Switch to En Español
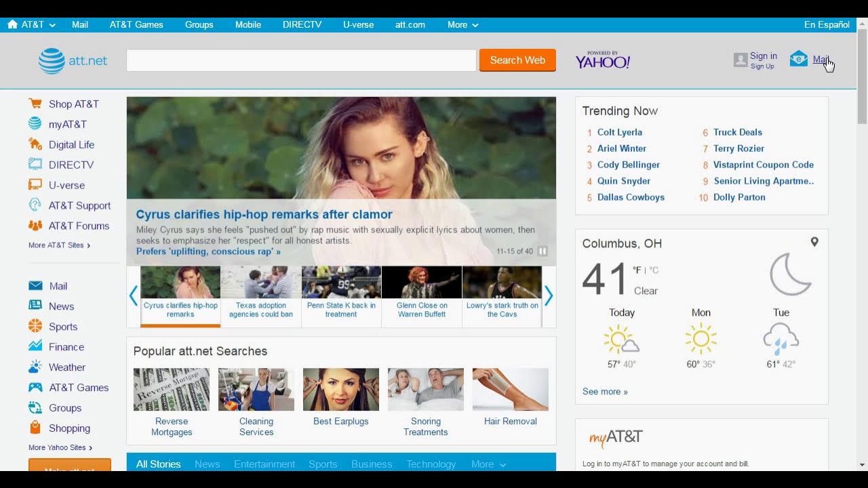The height and width of the screenshot is (488, 868). point(827,24)
